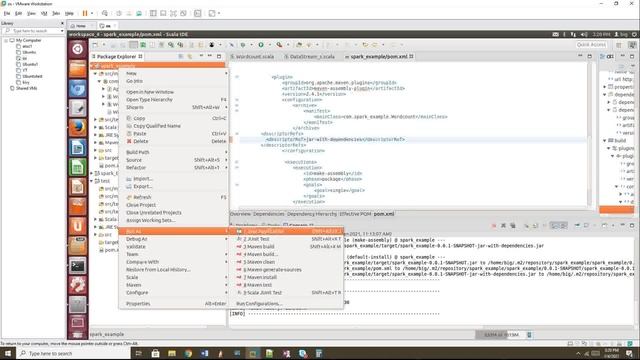The image size is (640, 360).
Task: Collapse the build node in Outline
Action: 604,140
